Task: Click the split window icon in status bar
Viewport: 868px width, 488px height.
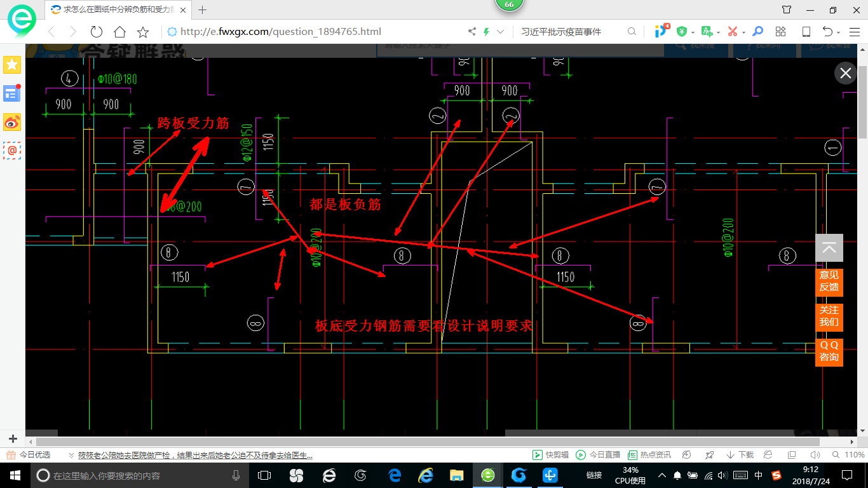Action: pos(791,455)
